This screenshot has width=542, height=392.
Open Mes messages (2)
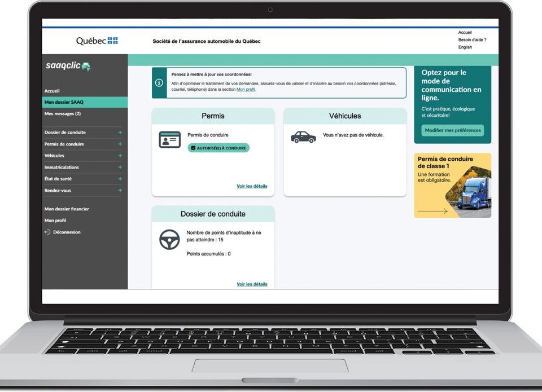63,114
